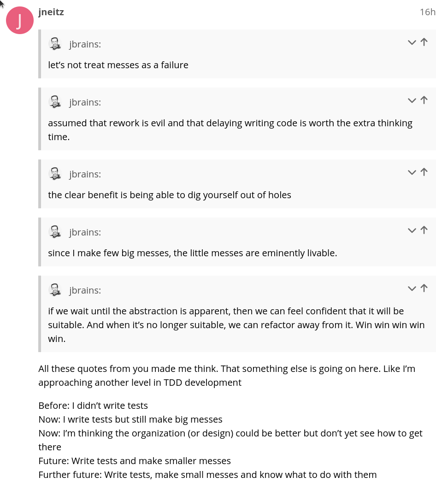Click jbrains avatar in the 'messes as a failure' quote

pos(55,44)
